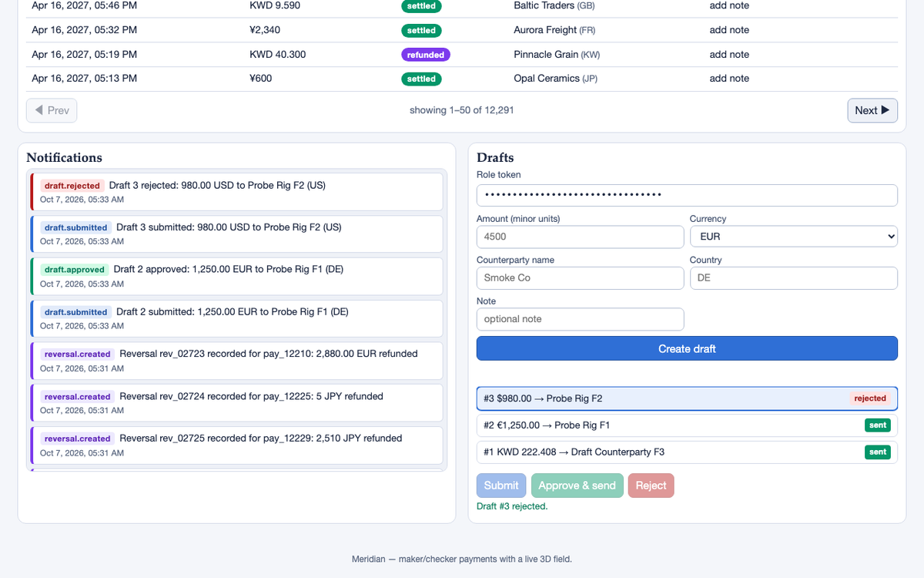
Task: Click the draft.rejected tag in notifications
Action: tap(72, 186)
